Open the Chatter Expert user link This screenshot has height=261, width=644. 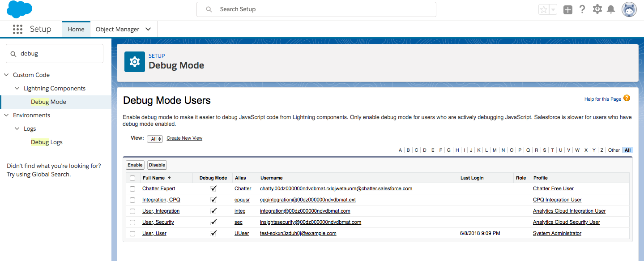(x=159, y=188)
